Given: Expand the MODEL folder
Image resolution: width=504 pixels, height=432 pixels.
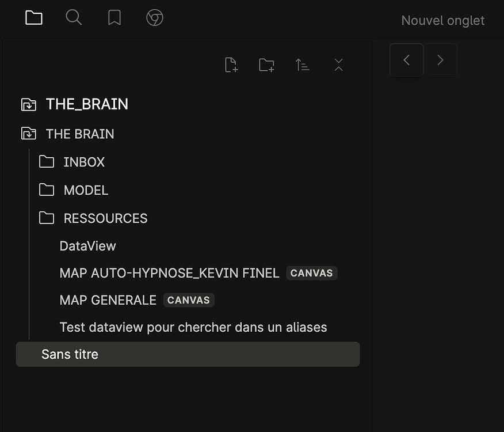Looking at the screenshot, I should pos(85,190).
